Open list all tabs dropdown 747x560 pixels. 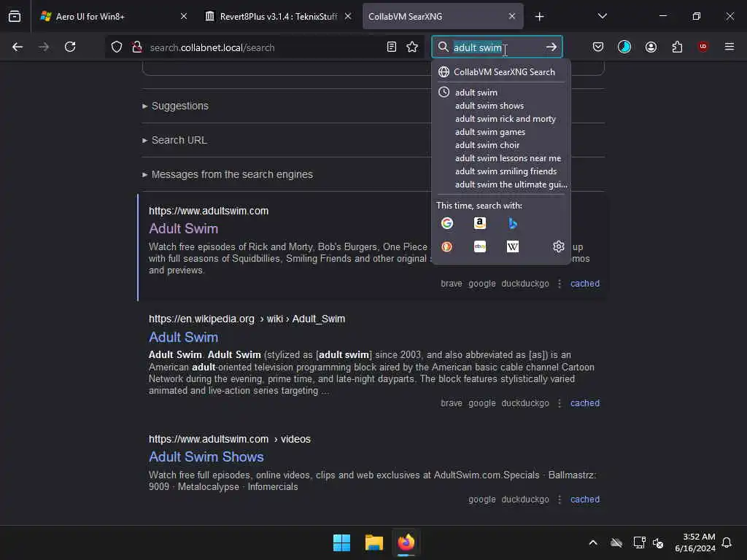602,16
